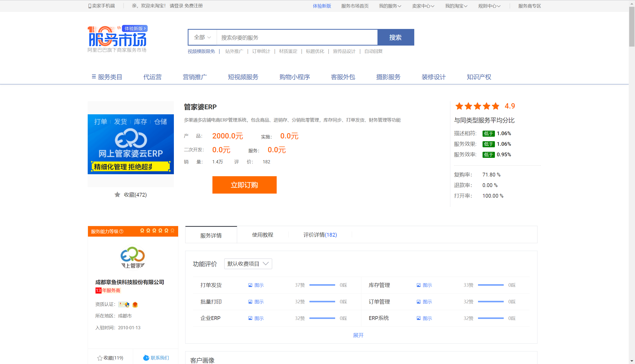This screenshot has height=364, width=635.
Task: Click the 订单管理 rating progress bar
Action: click(491, 302)
